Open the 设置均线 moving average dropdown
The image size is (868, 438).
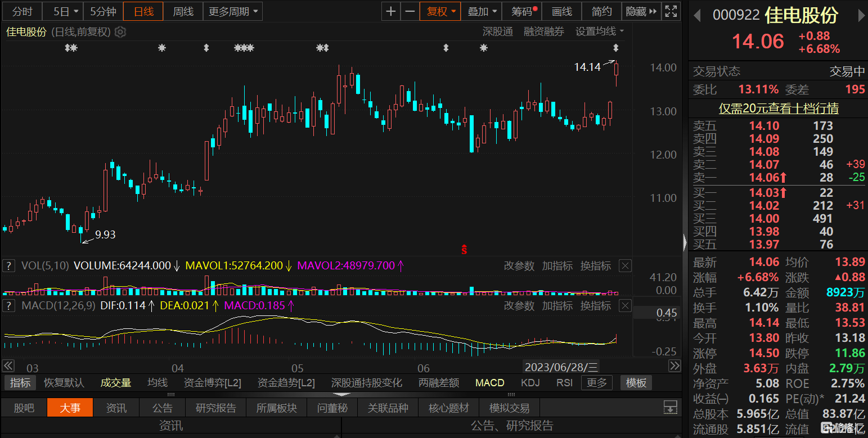(x=600, y=31)
